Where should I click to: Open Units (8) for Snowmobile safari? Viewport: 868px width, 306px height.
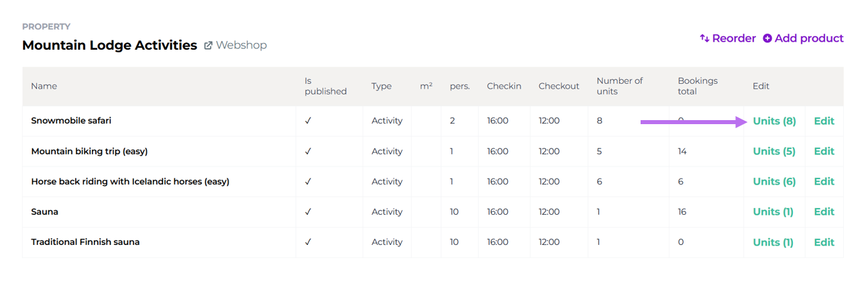(774, 121)
